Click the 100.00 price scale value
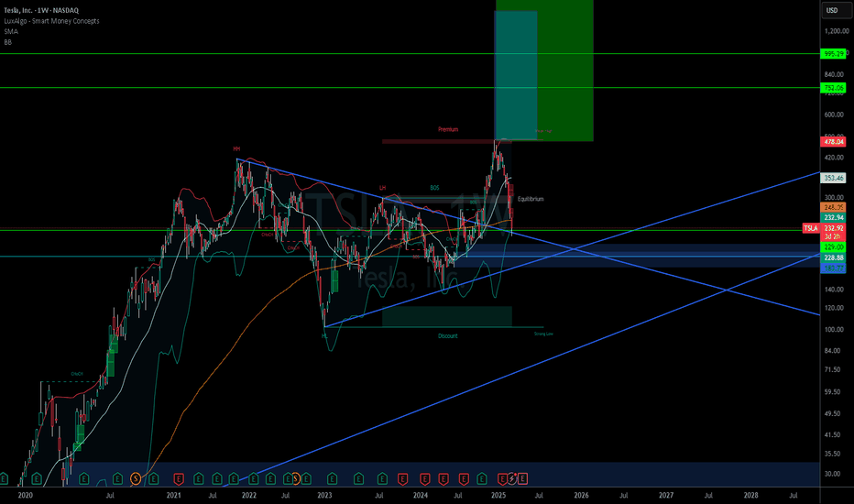The width and height of the screenshot is (854, 504). tap(833, 330)
